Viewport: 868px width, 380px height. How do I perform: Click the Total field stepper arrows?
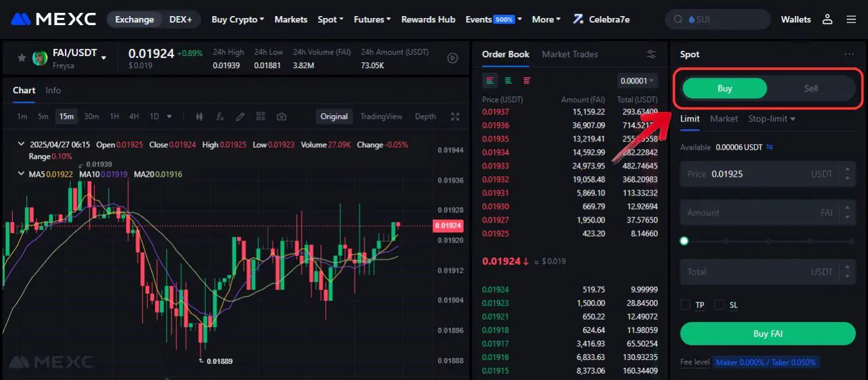(847, 271)
